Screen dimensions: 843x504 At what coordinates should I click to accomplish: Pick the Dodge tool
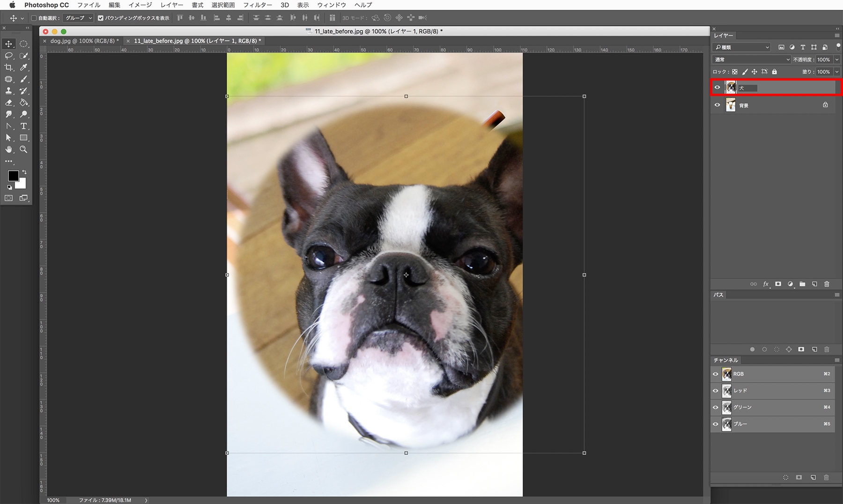tap(23, 114)
